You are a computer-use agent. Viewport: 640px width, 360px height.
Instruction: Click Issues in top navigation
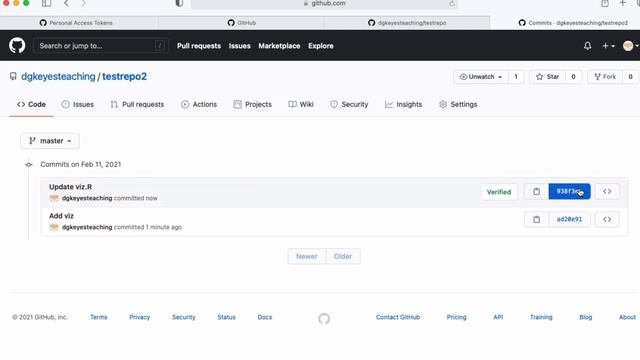coord(240,46)
